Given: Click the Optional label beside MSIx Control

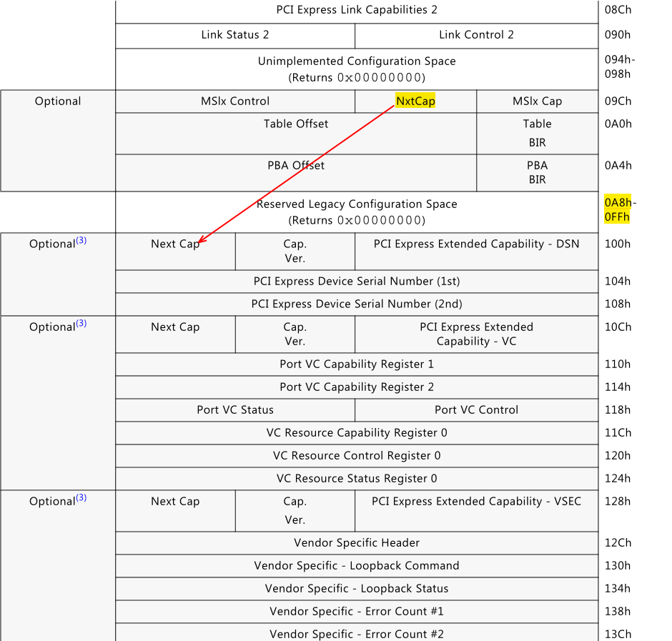Looking at the screenshot, I should click(x=58, y=101).
